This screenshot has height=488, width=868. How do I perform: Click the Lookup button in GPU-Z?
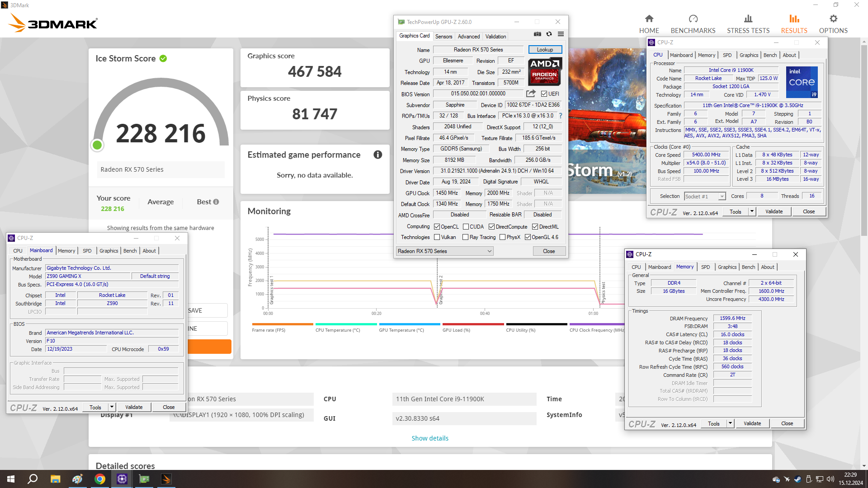click(545, 50)
